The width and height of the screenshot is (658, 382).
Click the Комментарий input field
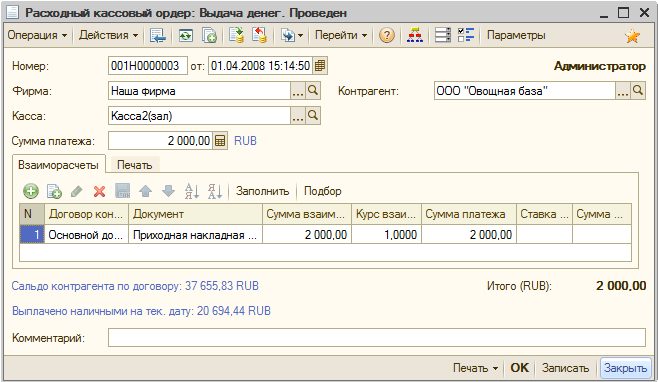[x=376, y=338]
